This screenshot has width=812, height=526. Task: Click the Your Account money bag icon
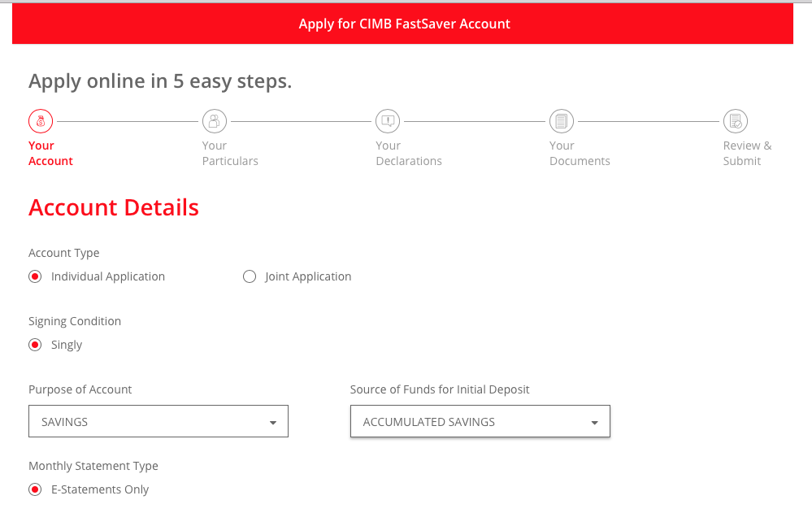coord(41,121)
